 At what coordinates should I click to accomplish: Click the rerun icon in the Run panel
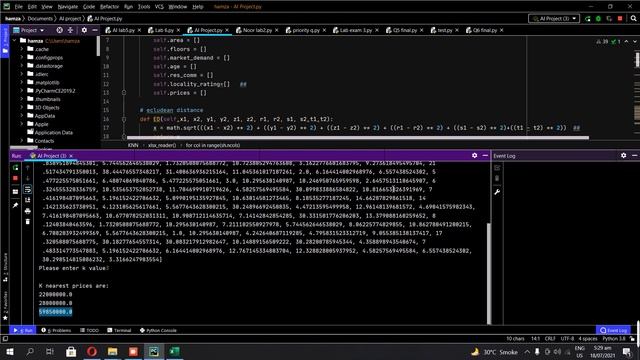coord(16,168)
